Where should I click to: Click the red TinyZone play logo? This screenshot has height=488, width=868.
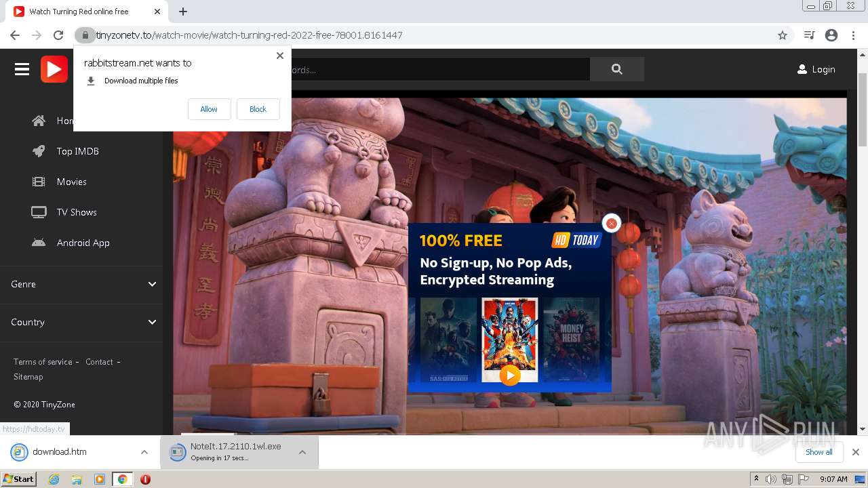coord(54,69)
